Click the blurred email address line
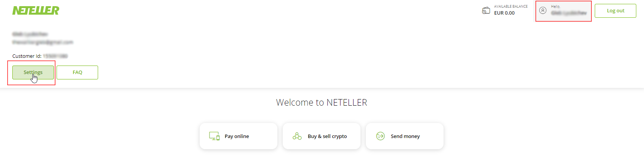The height and width of the screenshot is (160, 644). click(43, 42)
